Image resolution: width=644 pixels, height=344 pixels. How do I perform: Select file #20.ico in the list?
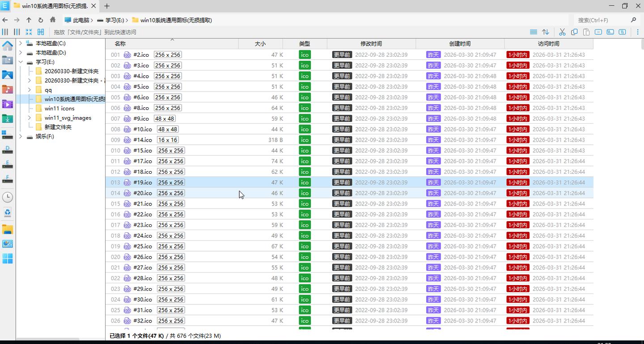(349, 193)
